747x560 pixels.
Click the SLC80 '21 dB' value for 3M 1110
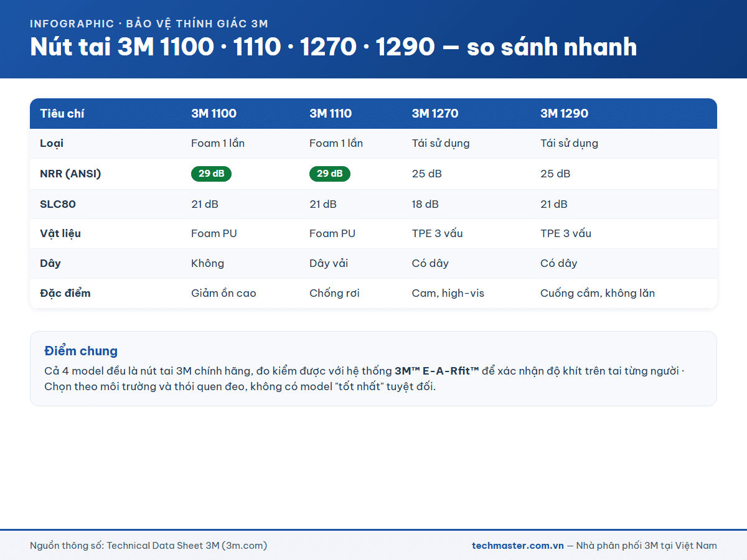coord(323,204)
